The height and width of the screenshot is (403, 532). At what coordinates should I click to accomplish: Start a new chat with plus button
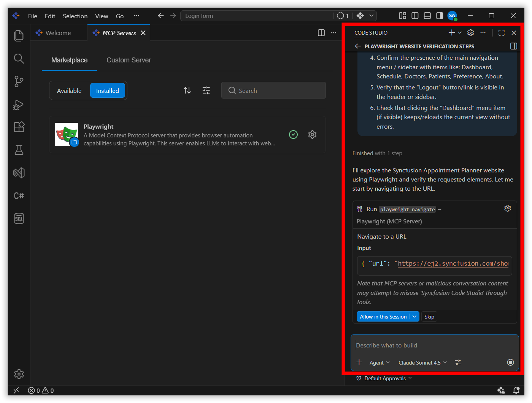[451, 33]
